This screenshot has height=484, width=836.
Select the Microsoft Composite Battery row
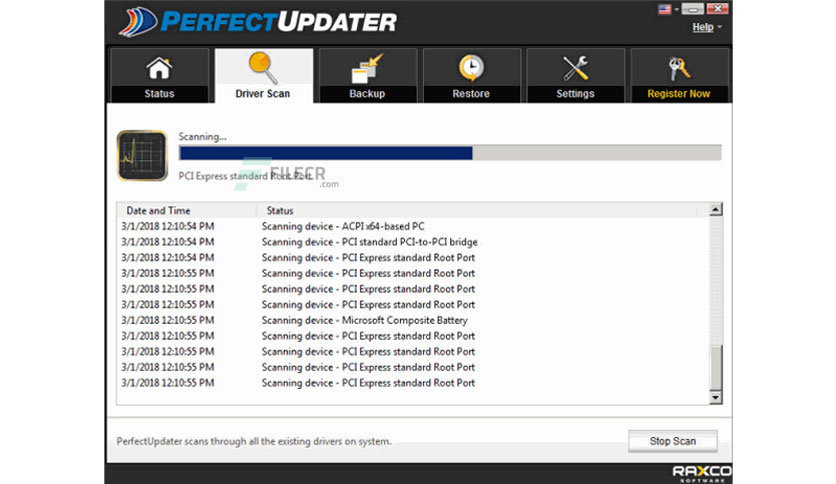[x=413, y=320]
